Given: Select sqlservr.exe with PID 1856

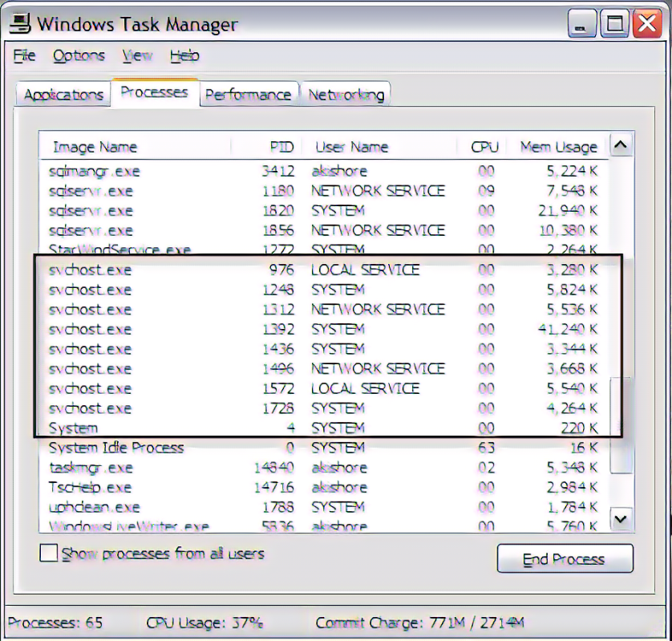Looking at the screenshot, I should pyautogui.click(x=323, y=230).
